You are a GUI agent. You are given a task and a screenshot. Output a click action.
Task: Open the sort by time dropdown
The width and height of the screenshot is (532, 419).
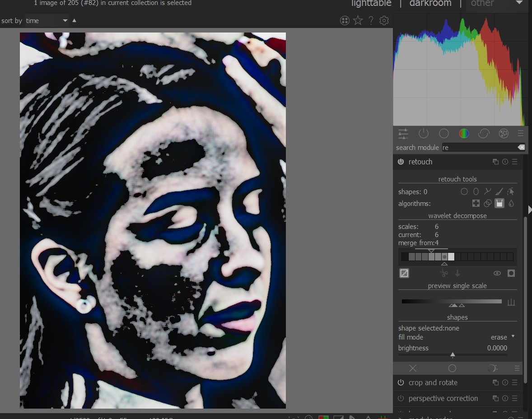tap(47, 21)
